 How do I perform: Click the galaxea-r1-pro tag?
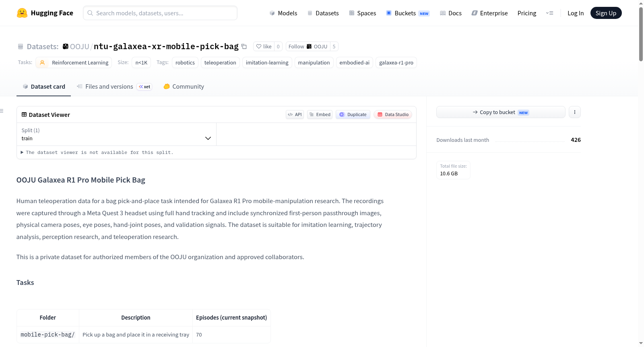pos(396,62)
